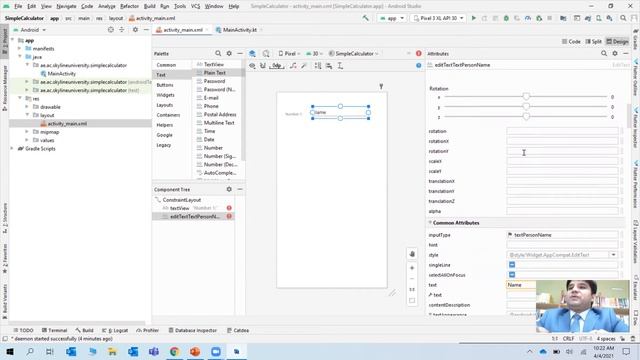Expand Gradle Scripts node
The height and width of the screenshot is (360, 640).
click(12, 149)
